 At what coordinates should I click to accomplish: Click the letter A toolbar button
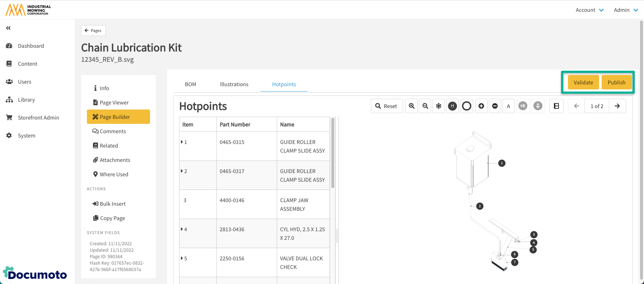pyautogui.click(x=508, y=106)
